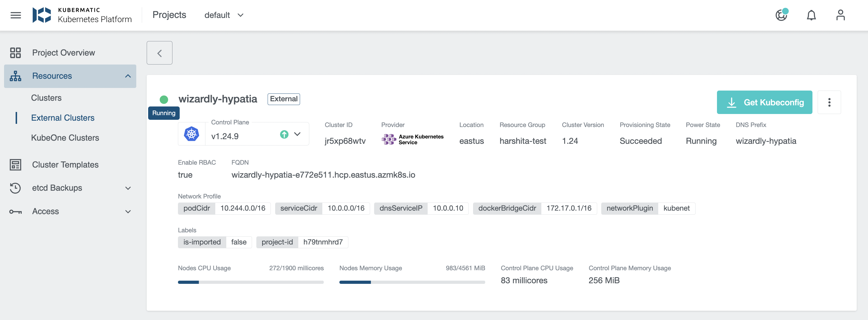
Task: Select the Project Overview grid icon
Action: (15, 53)
